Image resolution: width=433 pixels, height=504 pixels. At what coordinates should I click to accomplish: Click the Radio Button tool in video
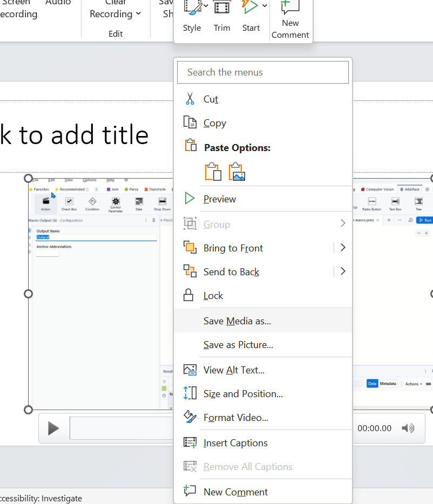372,204
